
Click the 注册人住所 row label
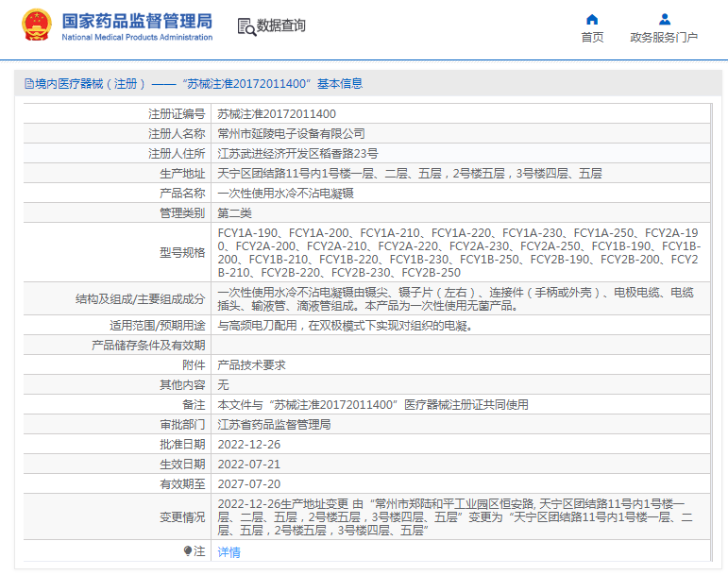coord(177,154)
